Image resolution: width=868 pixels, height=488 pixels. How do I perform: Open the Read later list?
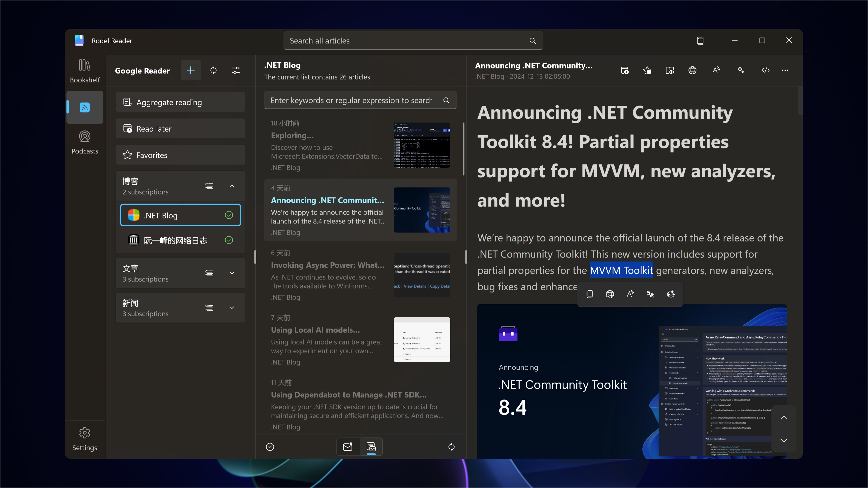pos(180,128)
